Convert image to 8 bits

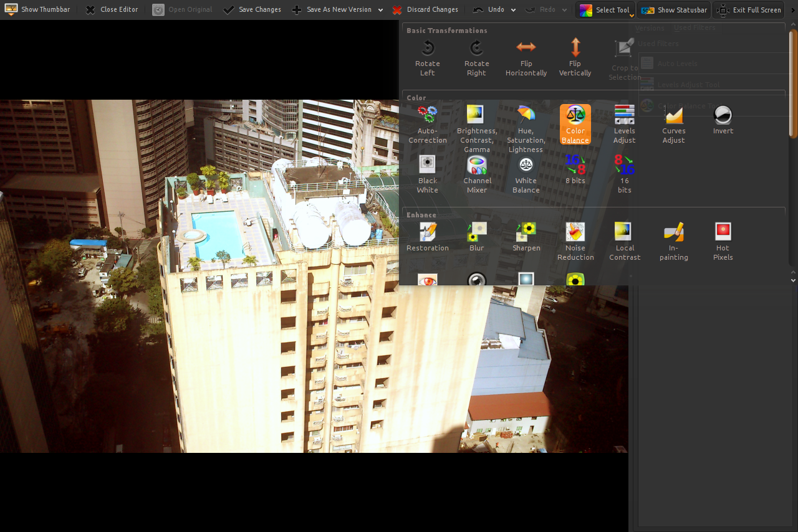click(575, 170)
